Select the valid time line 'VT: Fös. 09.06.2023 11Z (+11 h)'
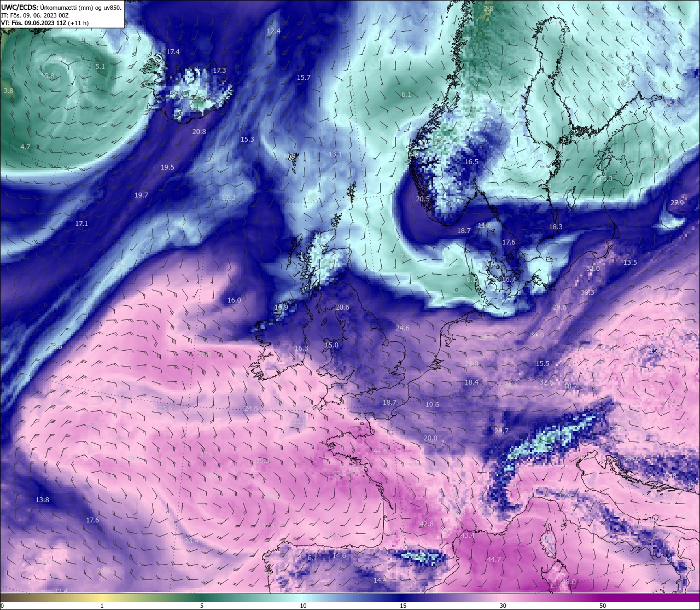The image size is (700, 610). click(x=45, y=23)
